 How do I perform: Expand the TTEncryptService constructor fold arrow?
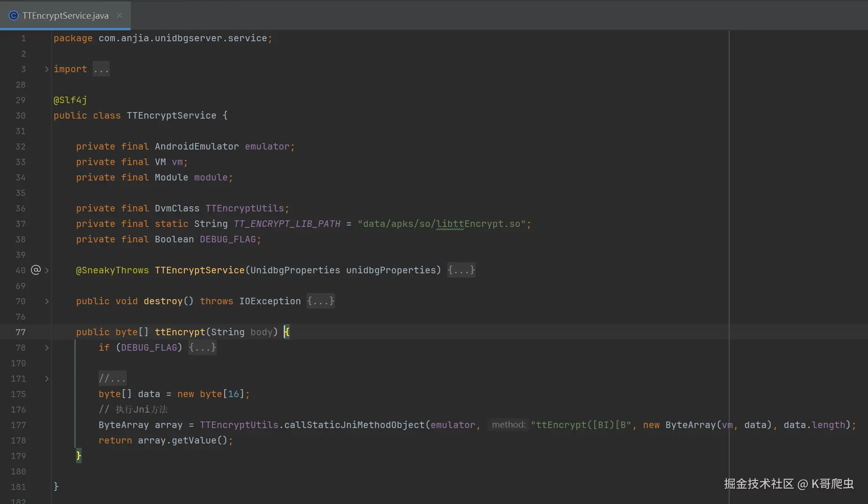[x=46, y=270]
